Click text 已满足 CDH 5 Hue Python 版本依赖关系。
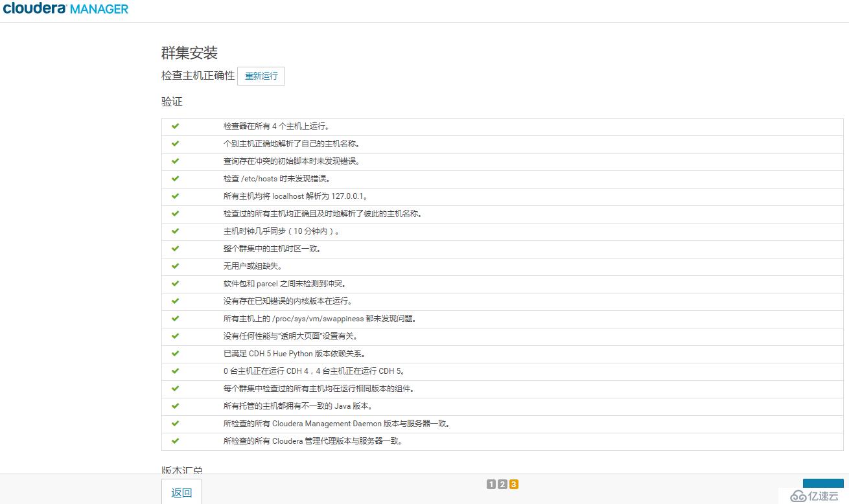Viewport: 849px width, 504px height. tap(294, 354)
